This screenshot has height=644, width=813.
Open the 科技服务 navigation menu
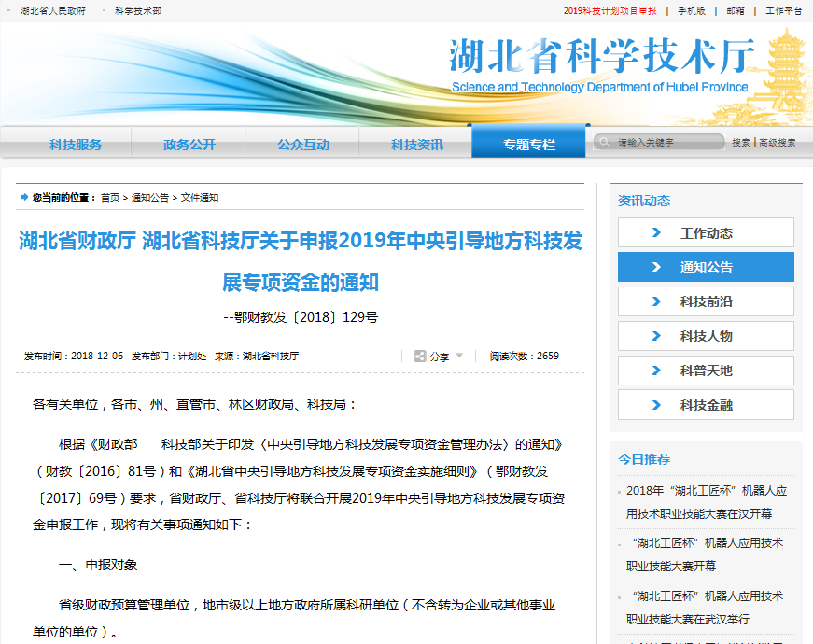[76, 145]
